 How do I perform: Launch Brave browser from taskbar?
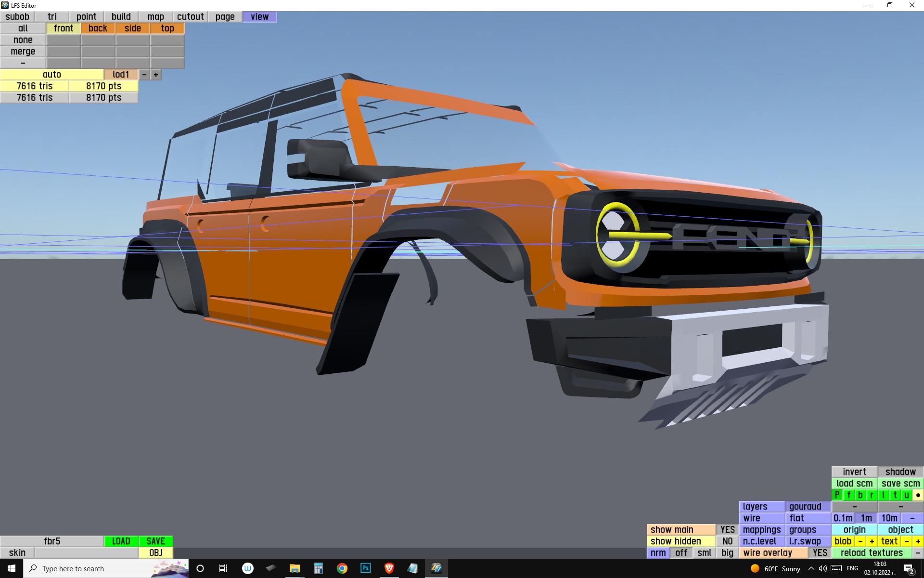tap(389, 568)
